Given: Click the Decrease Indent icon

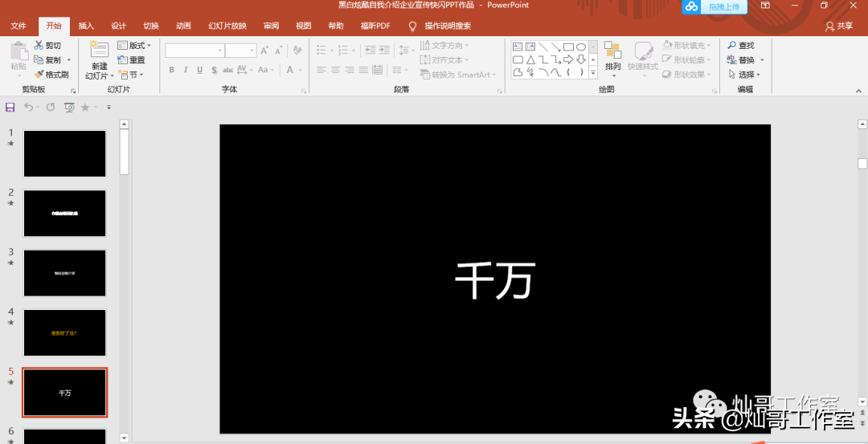Looking at the screenshot, I should [370, 51].
